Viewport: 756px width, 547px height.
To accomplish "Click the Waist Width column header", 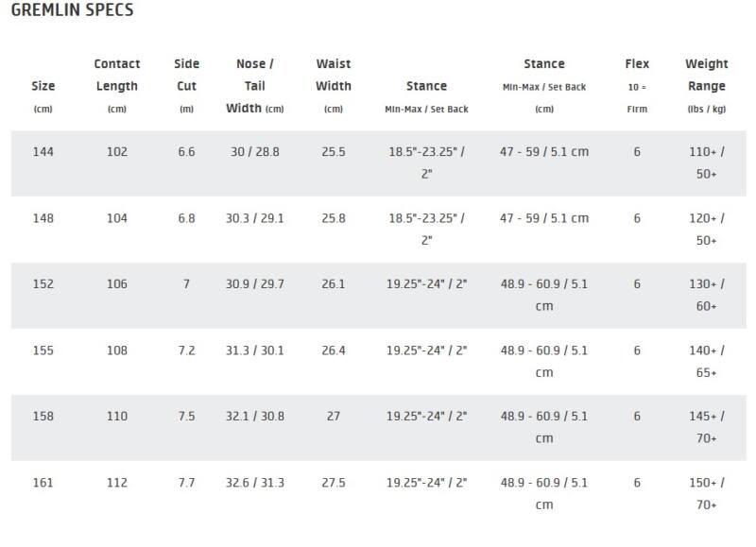I will point(334,75).
